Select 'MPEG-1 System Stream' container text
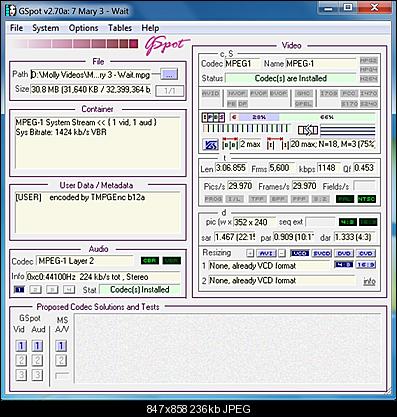Image resolution: width=397 pixels, height=417 pixels. (55, 122)
